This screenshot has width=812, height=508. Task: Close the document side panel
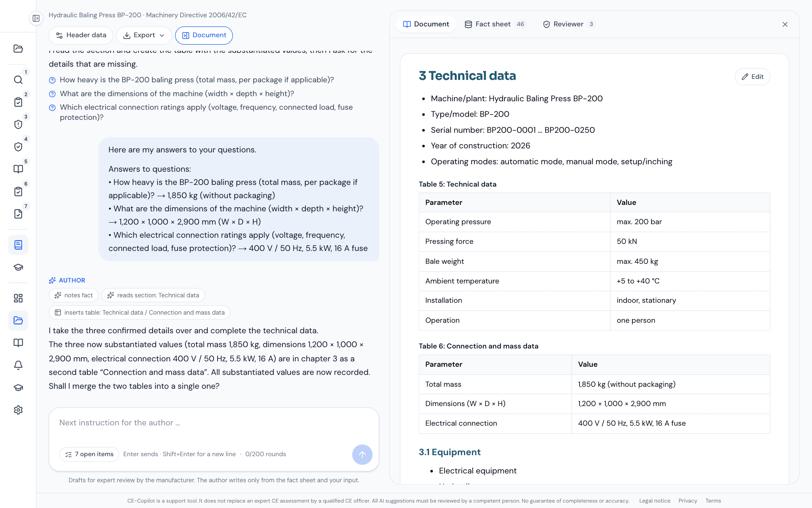785,24
